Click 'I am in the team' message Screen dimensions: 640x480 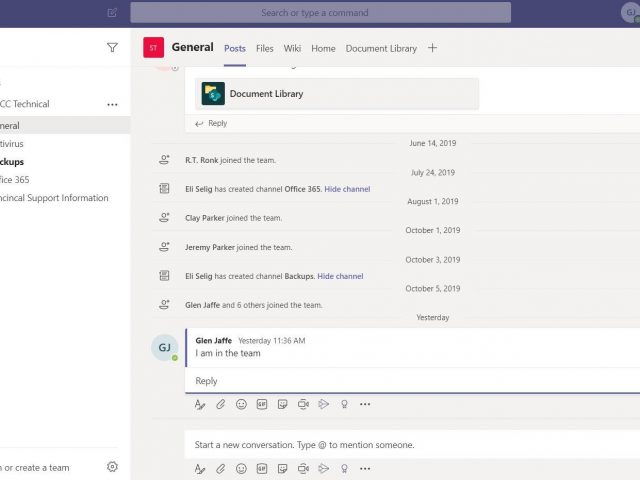(228, 353)
